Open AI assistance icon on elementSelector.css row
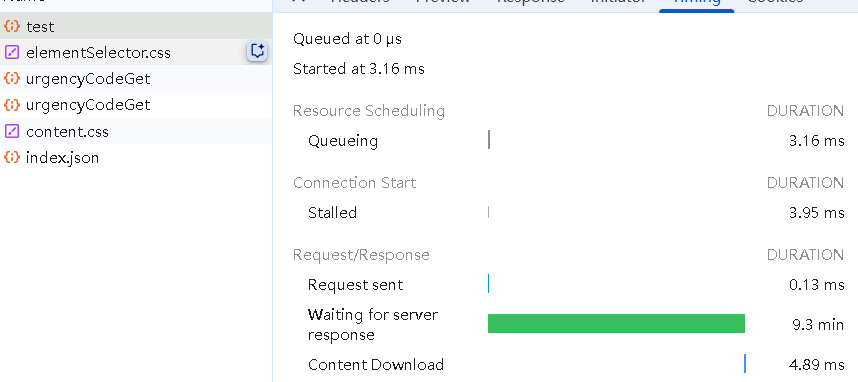858x382 pixels. click(x=257, y=51)
